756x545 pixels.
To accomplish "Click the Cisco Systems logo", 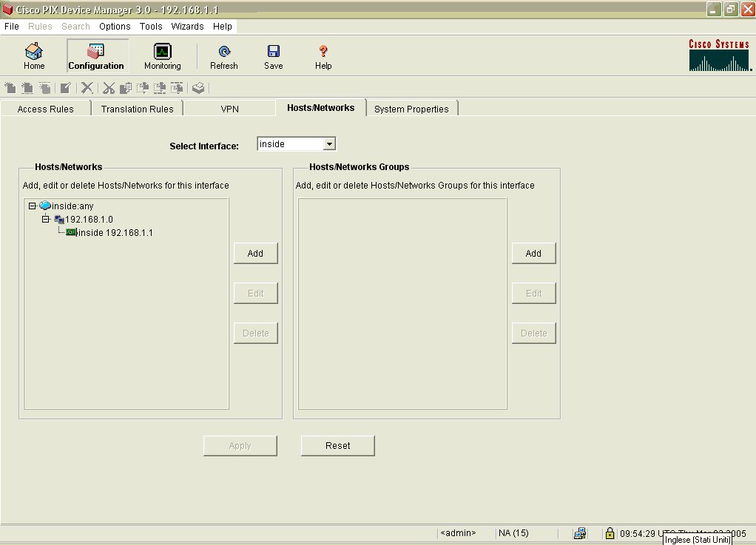I will (720, 55).
